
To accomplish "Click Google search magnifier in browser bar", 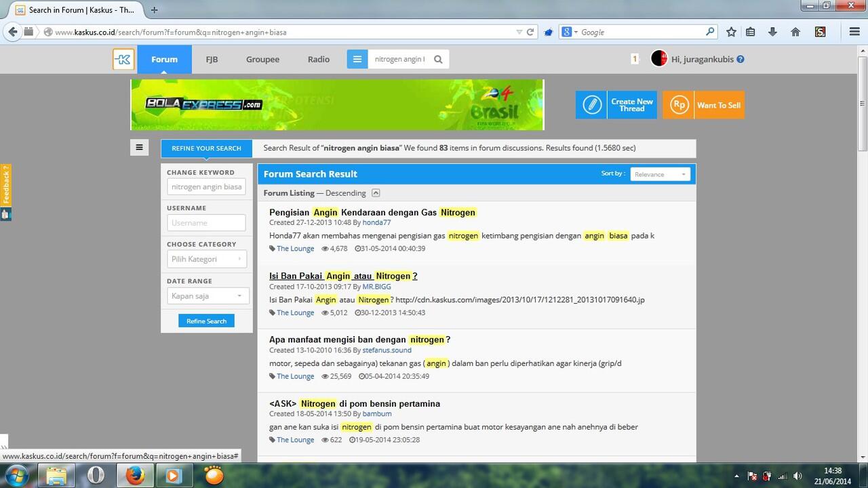I will tap(710, 31).
